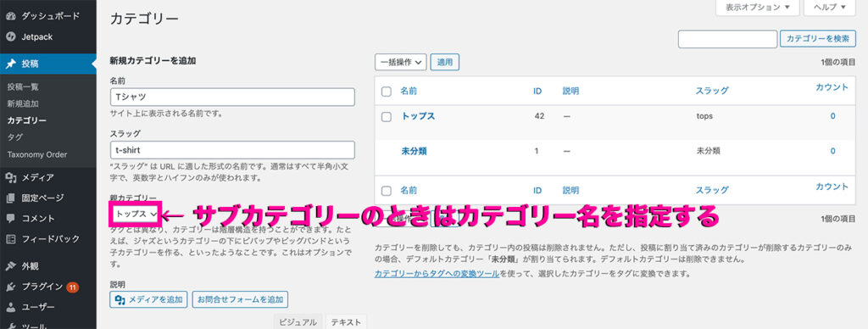Click the plugin update badge 11
Image resolution: width=868 pixels, height=329 pixels.
[x=73, y=287]
